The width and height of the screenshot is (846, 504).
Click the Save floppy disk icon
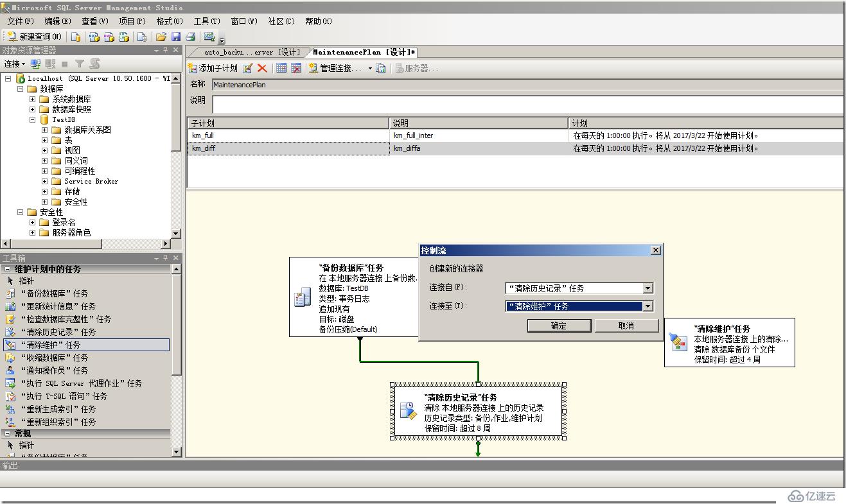pos(175,37)
